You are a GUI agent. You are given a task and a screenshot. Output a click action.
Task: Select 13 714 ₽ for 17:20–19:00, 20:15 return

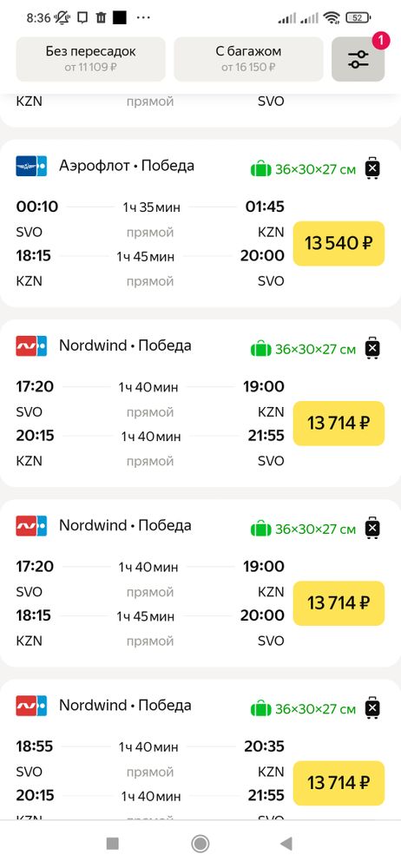pyautogui.click(x=339, y=424)
